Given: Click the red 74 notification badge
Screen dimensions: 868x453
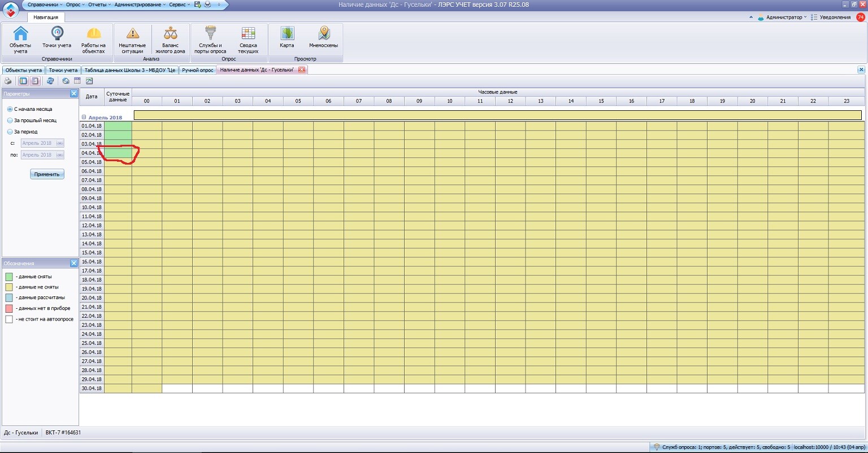Looking at the screenshot, I should 861,17.
